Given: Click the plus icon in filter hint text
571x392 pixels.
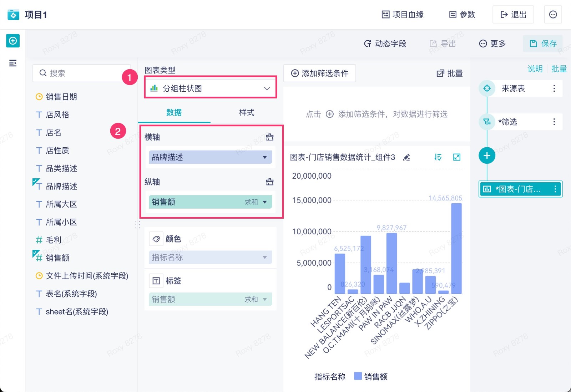Looking at the screenshot, I should tap(330, 114).
